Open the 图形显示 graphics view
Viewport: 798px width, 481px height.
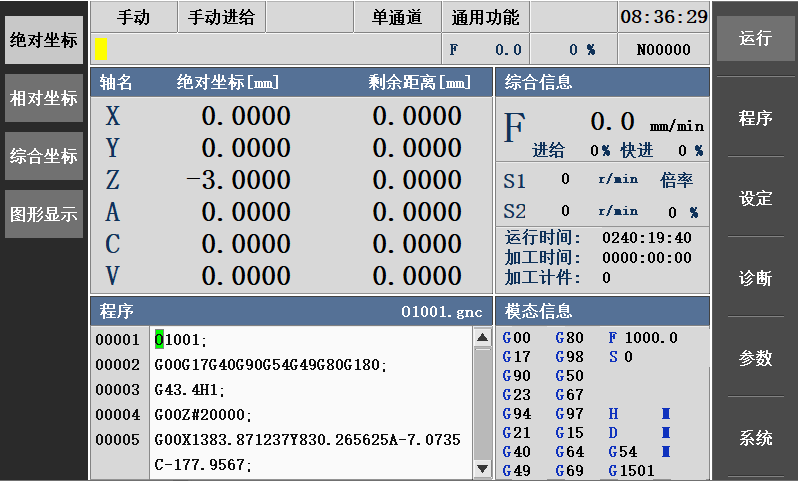tap(43, 214)
